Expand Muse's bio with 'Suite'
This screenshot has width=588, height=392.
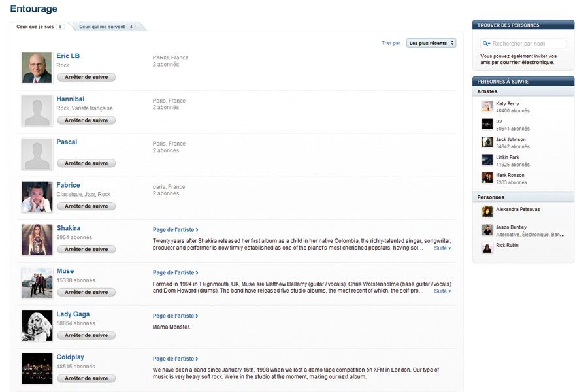[x=442, y=291]
